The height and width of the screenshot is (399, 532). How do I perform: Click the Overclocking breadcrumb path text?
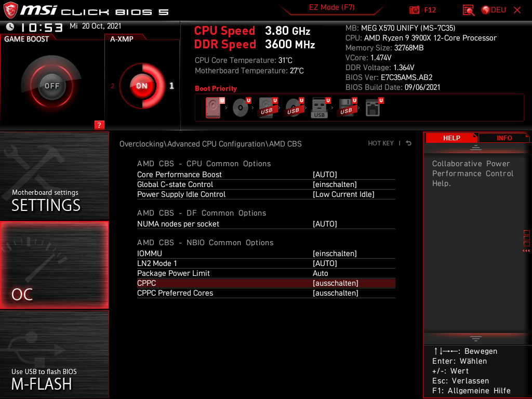(x=210, y=144)
